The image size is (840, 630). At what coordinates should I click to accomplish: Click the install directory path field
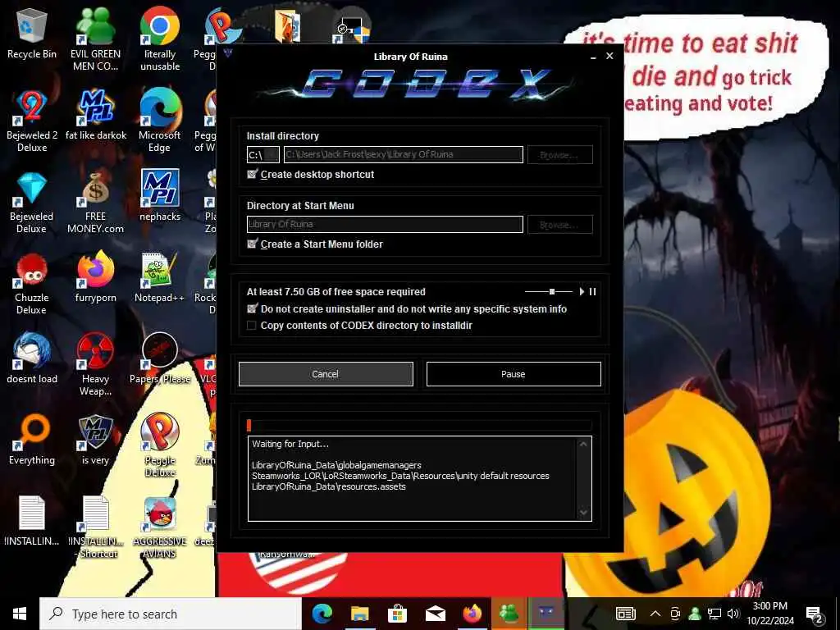click(404, 154)
